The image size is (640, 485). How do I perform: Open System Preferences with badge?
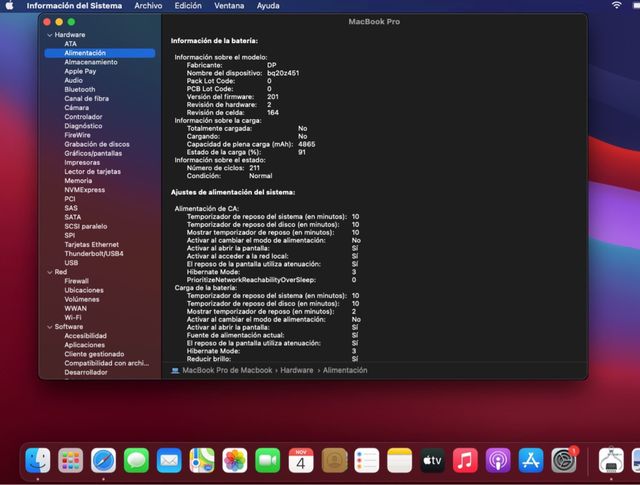[x=564, y=460]
